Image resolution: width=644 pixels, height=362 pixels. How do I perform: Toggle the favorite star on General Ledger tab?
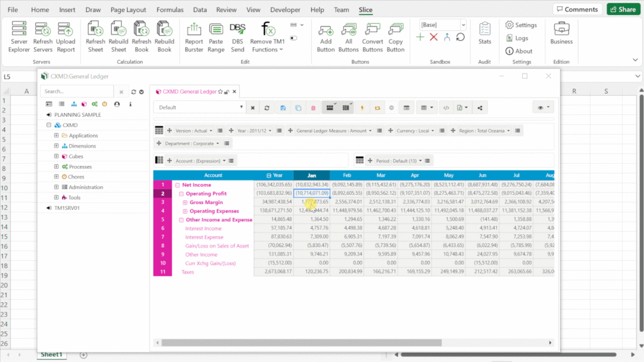220,92
